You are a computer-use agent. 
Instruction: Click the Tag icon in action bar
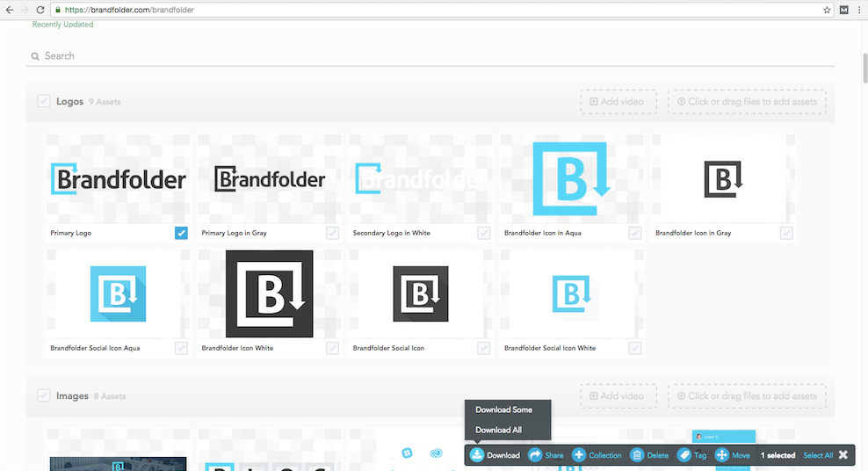click(x=684, y=455)
